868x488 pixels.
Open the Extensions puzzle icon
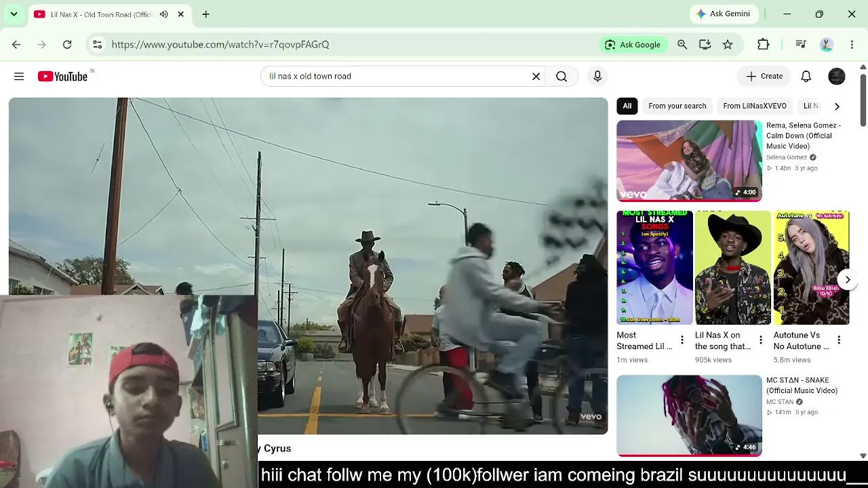click(764, 45)
